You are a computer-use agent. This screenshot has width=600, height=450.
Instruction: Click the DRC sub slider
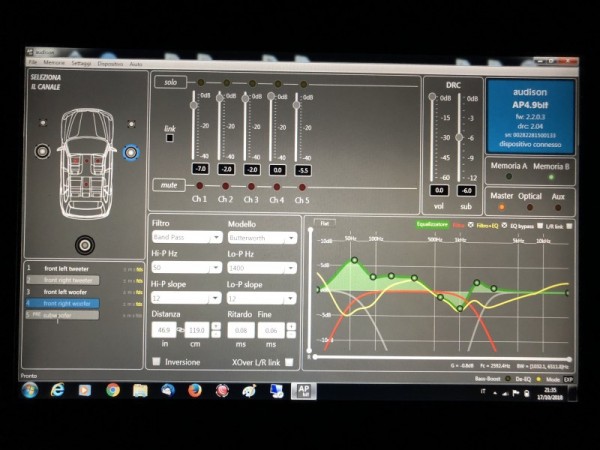click(x=459, y=137)
